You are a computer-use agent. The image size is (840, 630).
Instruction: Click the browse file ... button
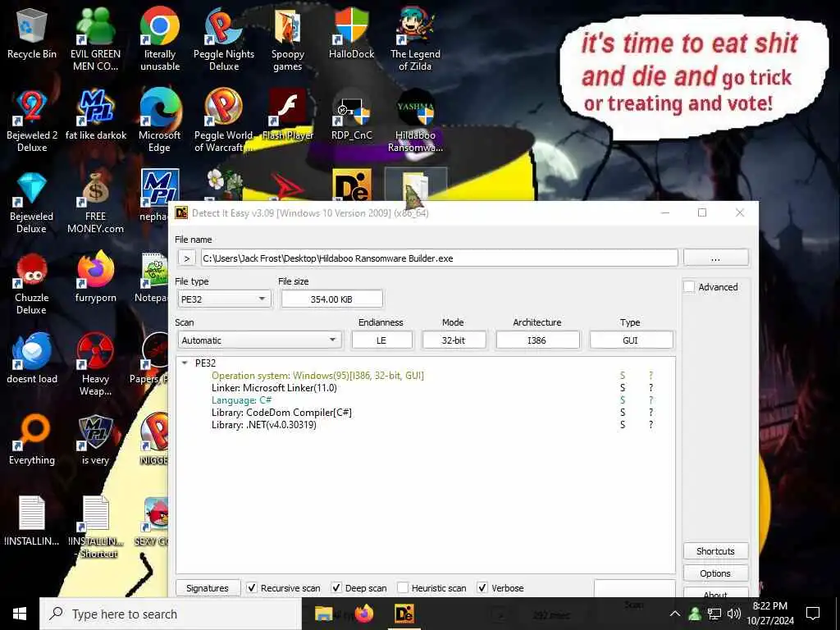click(x=715, y=258)
